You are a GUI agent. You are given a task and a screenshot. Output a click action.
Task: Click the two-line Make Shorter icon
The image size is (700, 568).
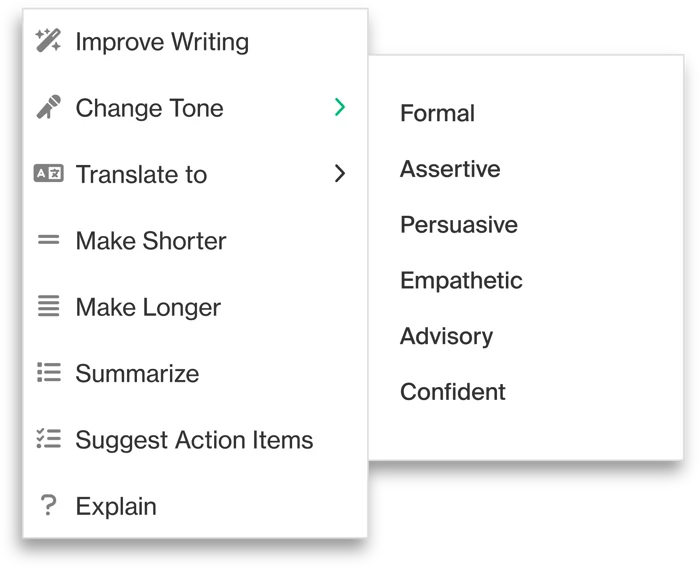pyautogui.click(x=48, y=240)
